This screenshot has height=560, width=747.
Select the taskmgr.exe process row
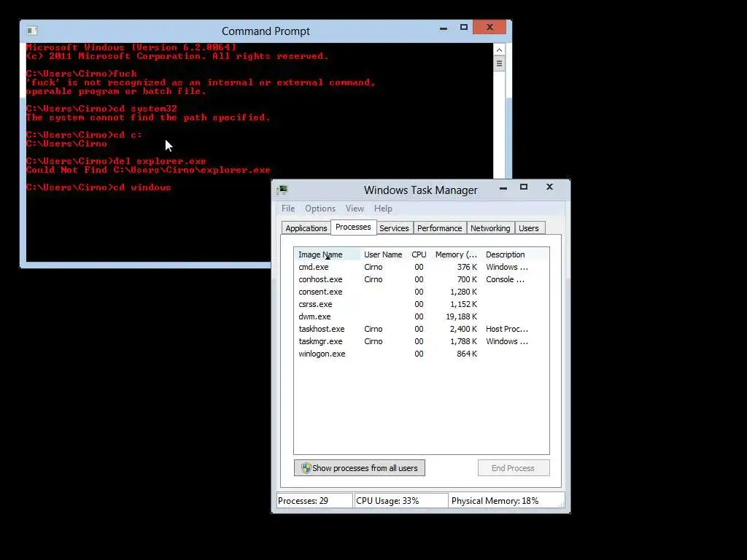(x=421, y=341)
